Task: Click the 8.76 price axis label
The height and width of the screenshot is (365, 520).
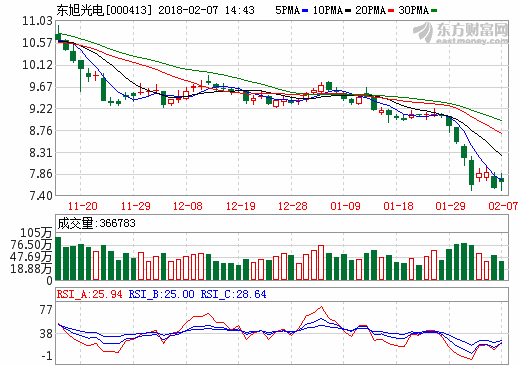Action: pos(41,130)
